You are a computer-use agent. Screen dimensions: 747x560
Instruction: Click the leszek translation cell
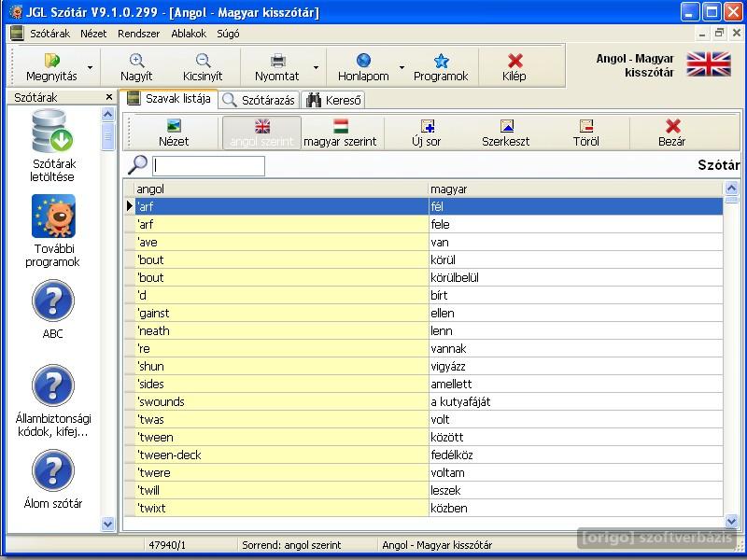point(575,491)
